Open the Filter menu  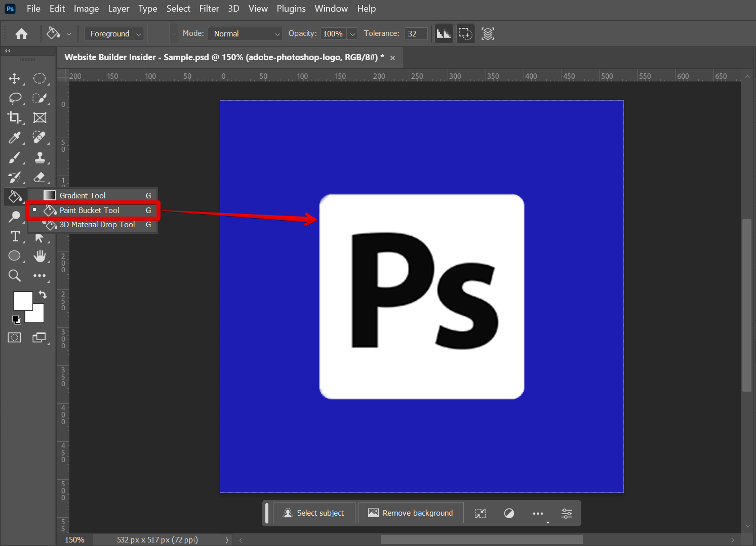[209, 9]
